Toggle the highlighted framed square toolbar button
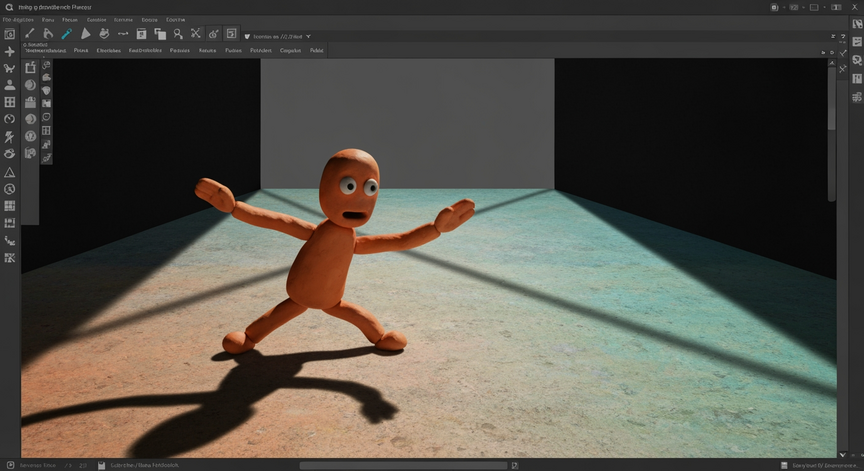The width and height of the screenshot is (864, 471). [x=231, y=34]
